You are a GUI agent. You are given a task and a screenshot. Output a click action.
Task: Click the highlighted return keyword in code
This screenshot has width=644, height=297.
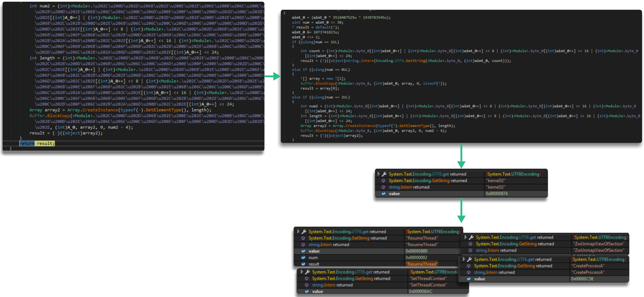coord(27,144)
